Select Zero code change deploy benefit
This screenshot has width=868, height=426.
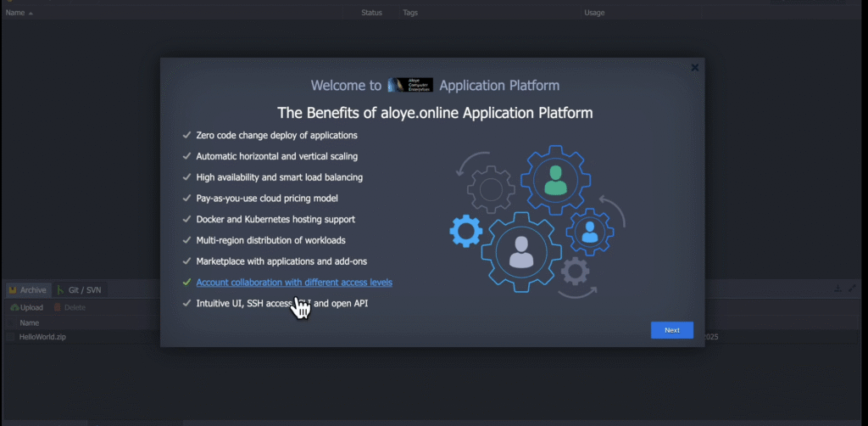(276, 135)
